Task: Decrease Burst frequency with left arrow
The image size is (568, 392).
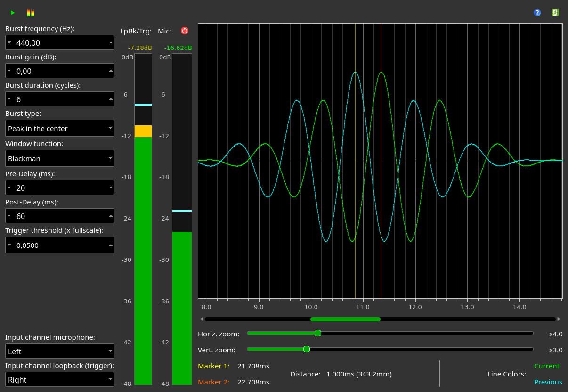Action: (x=9, y=43)
